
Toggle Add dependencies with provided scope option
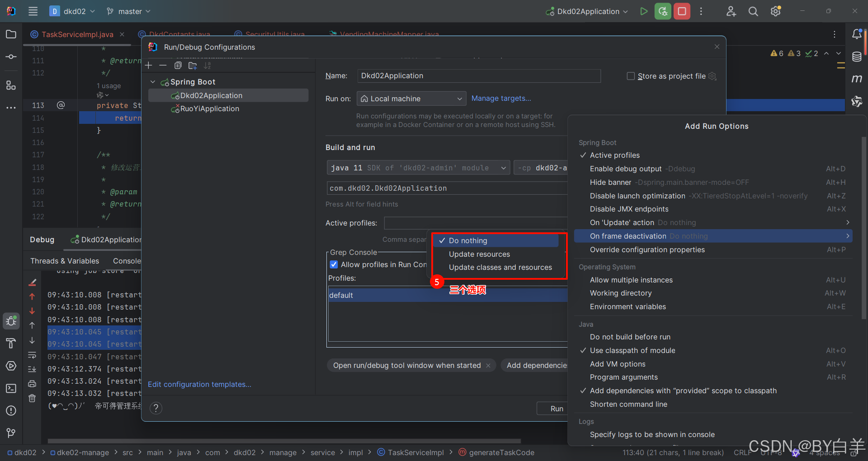[x=683, y=390]
